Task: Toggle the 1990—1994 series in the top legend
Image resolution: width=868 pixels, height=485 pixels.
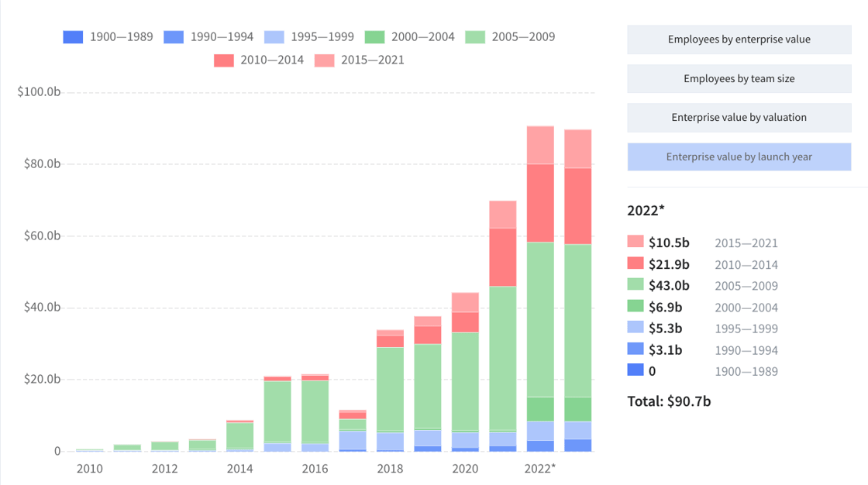Action: tap(208, 37)
